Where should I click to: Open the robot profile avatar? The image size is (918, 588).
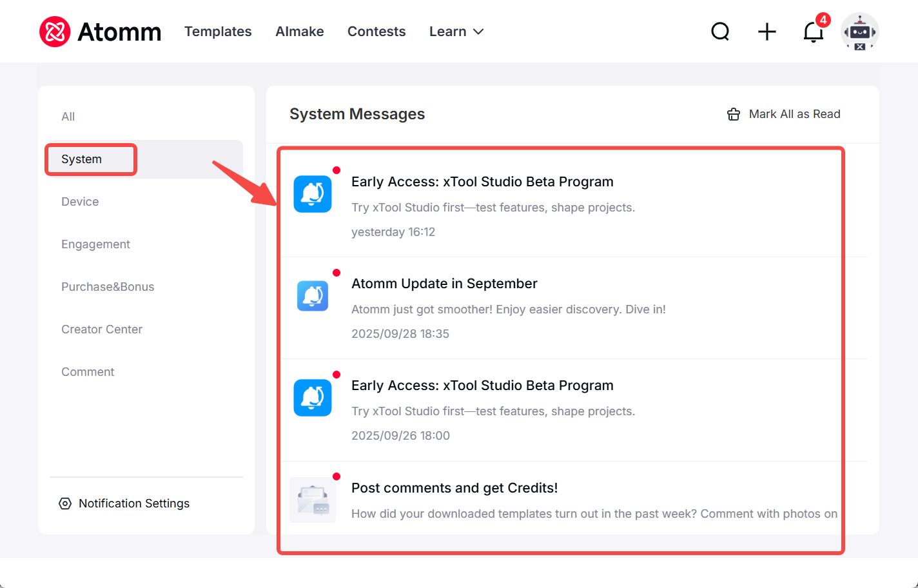point(860,32)
